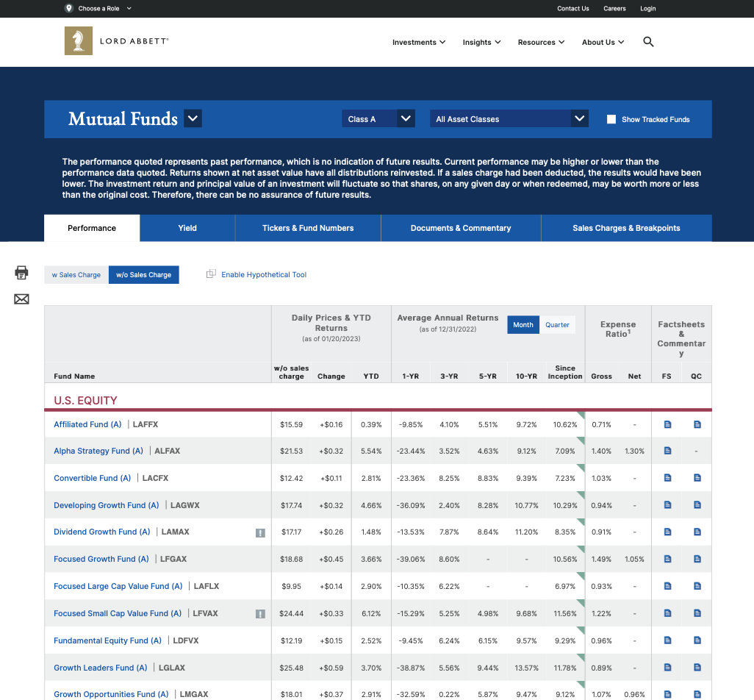Click Growth Leaders 10-YR value 13.57%
This screenshot has width=754, height=700.
pos(526,668)
